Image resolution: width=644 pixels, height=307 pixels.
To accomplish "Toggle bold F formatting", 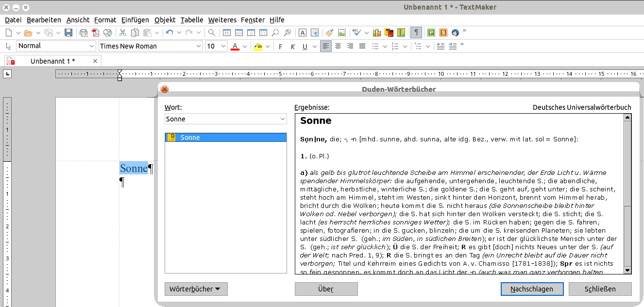I will click(280, 47).
